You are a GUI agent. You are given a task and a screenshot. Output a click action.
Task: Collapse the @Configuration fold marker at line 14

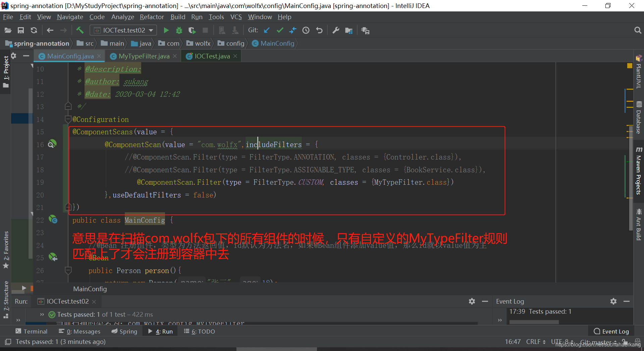point(68,119)
